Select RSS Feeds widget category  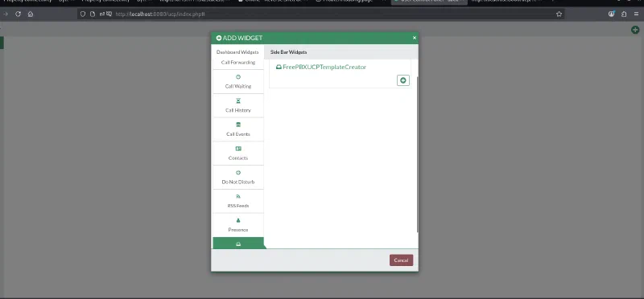click(x=237, y=201)
